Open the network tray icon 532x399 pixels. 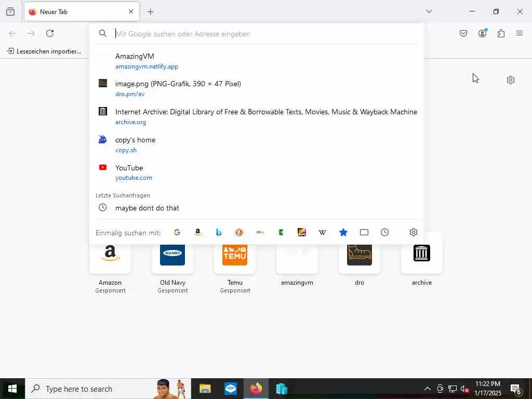coord(453,389)
